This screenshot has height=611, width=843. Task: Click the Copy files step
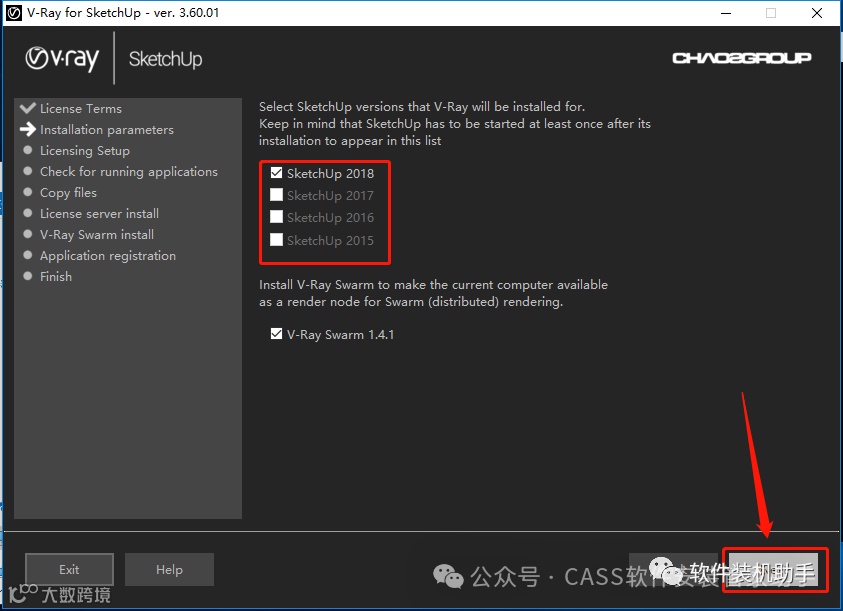click(68, 193)
